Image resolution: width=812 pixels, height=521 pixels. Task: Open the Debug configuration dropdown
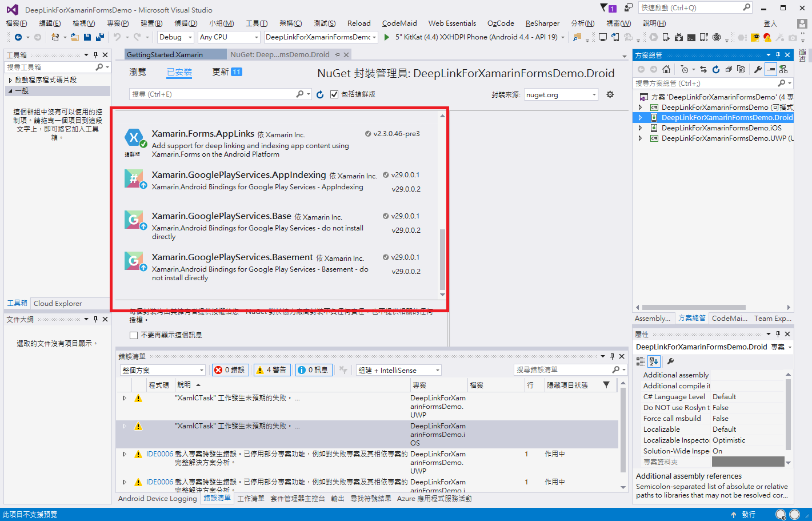175,37
